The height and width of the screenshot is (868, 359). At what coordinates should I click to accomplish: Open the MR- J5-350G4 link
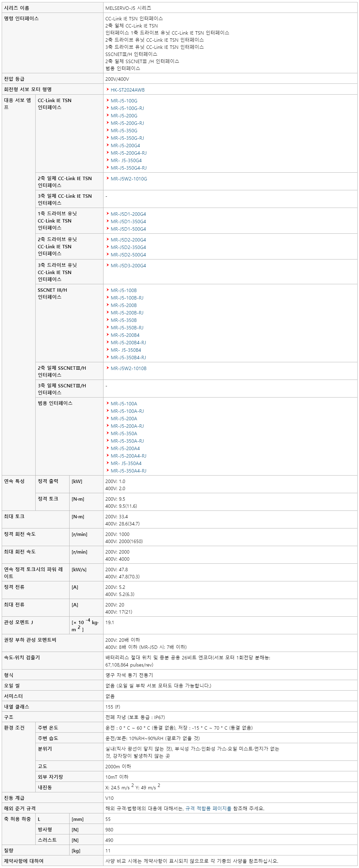[x=126, y=160]
